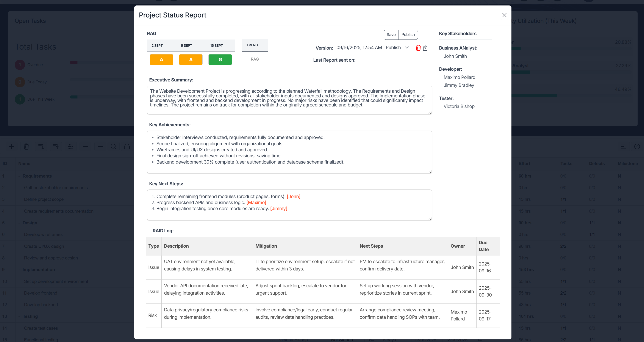Screen dimensions: 644x342
Task: Select the 9 SEPT report tab
Action: click(186, 45)
